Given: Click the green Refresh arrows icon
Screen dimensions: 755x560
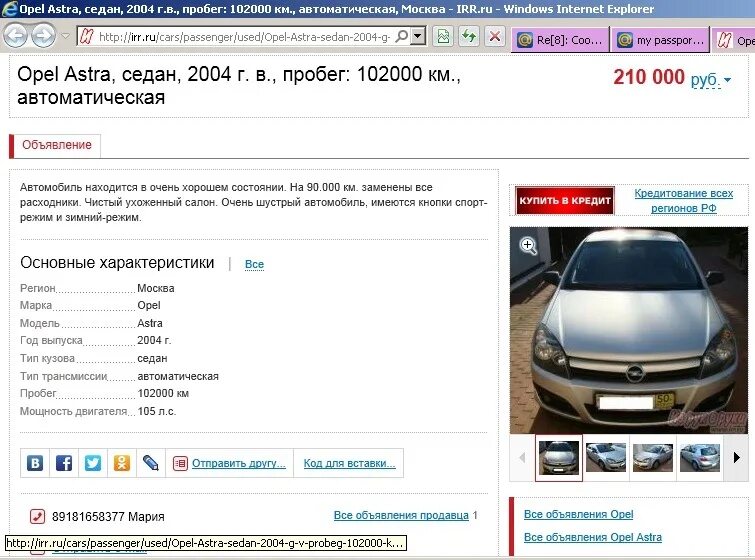Looking at the screenshot, I should 469,37.
